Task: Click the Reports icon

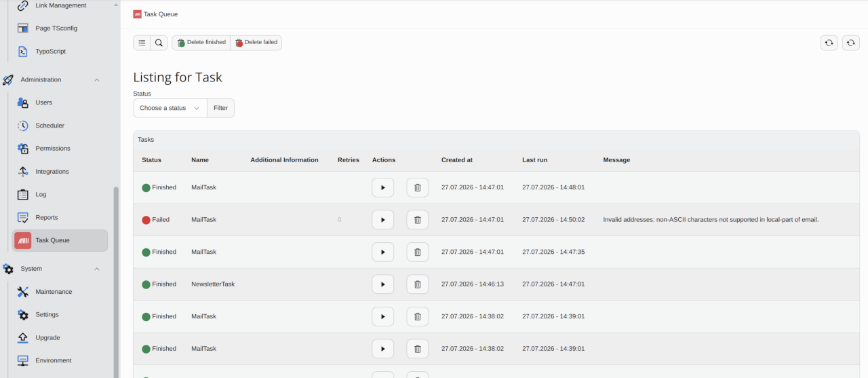Action: click(23, 218)
